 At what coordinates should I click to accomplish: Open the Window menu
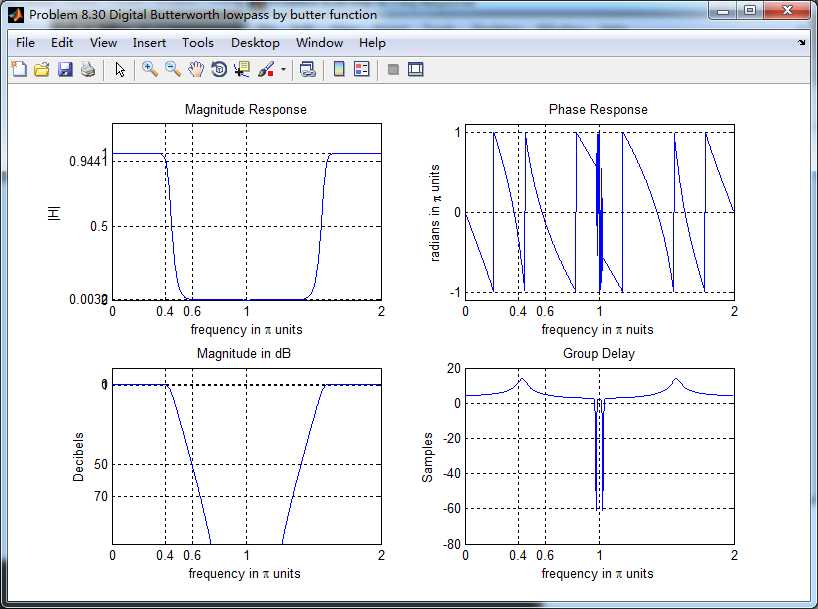[x=319, y=43]
